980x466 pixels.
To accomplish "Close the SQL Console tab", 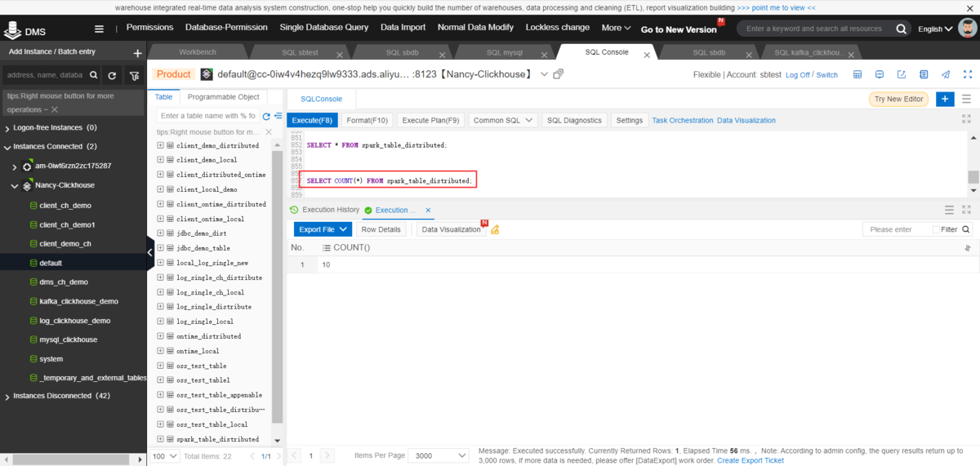I will (648, 55).
